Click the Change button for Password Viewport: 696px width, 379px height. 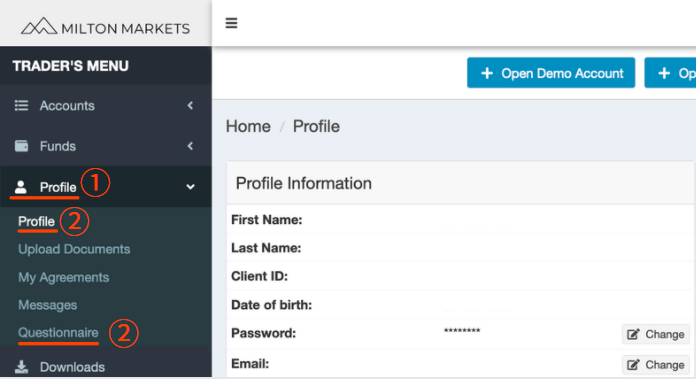656,334
